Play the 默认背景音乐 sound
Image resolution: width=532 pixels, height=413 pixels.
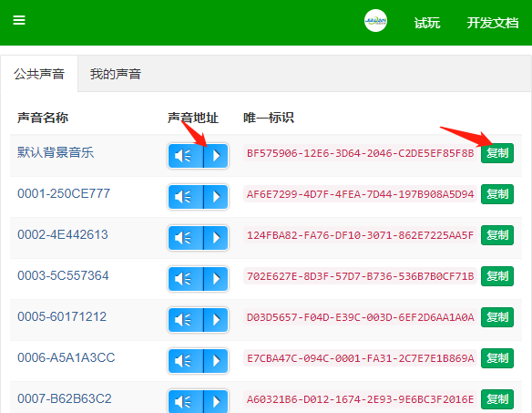216,156
